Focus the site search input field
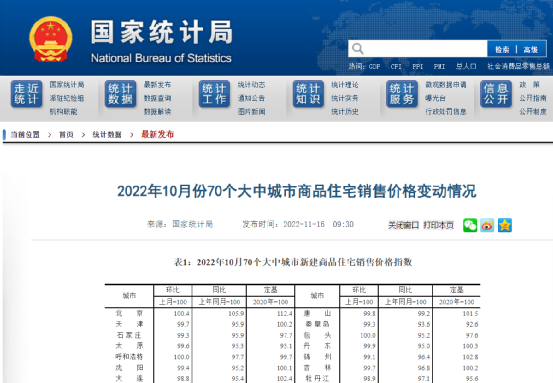 (x=418, y=49)
